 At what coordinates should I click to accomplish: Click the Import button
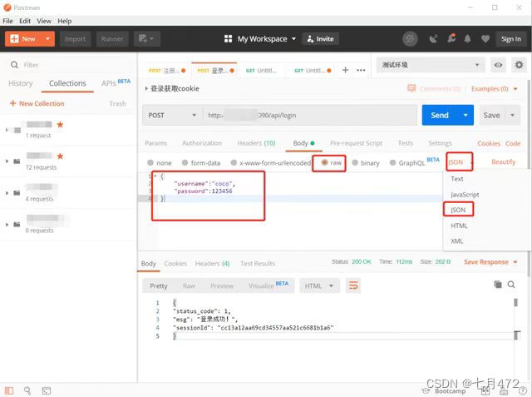coord(75,39)
